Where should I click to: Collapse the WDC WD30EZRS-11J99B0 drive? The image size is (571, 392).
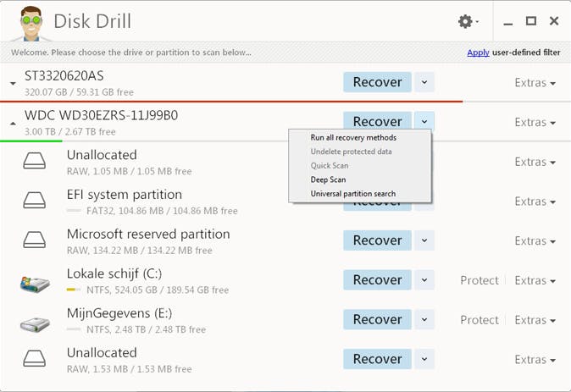[x=13, y=124]
